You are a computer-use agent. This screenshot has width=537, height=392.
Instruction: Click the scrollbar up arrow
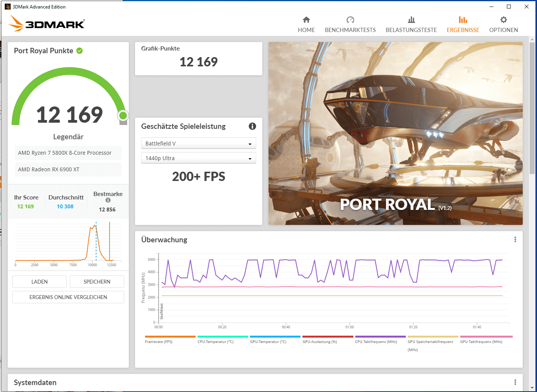[532, 39]
